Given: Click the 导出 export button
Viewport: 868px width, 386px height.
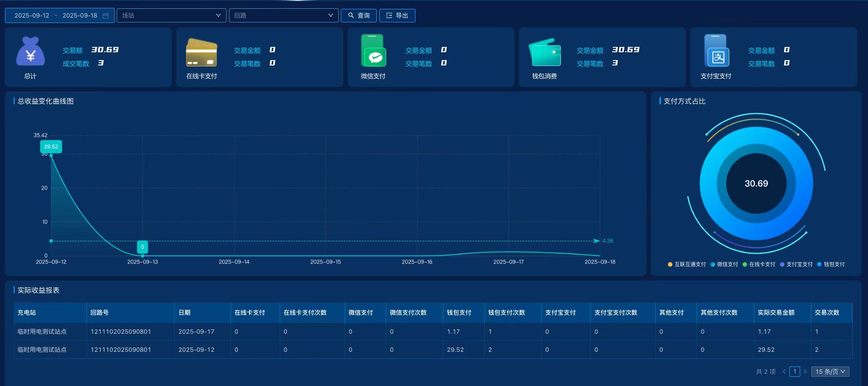Looking at the screenshot, I should 397,16.
